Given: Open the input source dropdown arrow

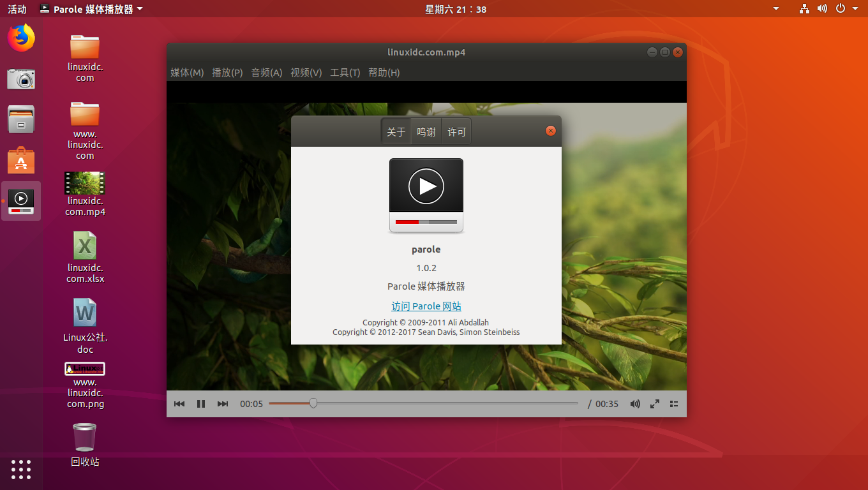Looking at the screenshot, I should click(776, 9).
